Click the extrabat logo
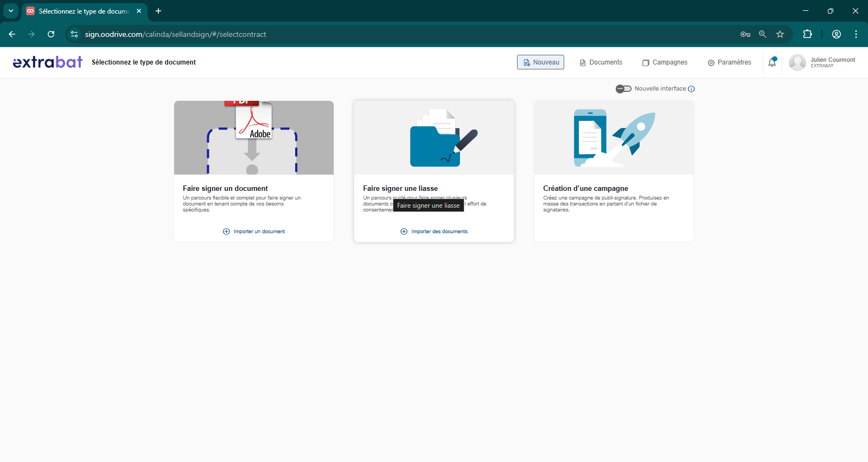Screen dimensions: 868x462 [x=48, y=62]
